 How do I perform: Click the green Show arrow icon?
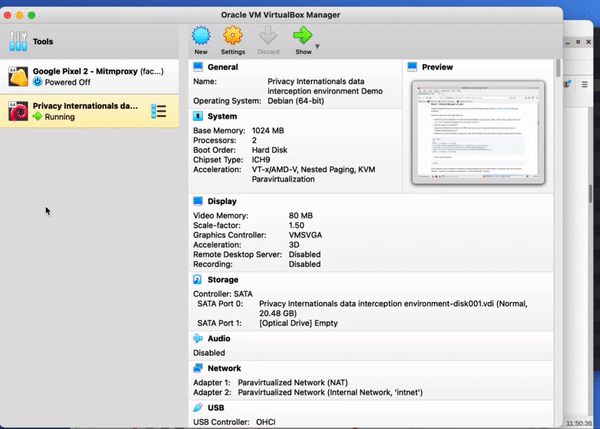[302, 36]
